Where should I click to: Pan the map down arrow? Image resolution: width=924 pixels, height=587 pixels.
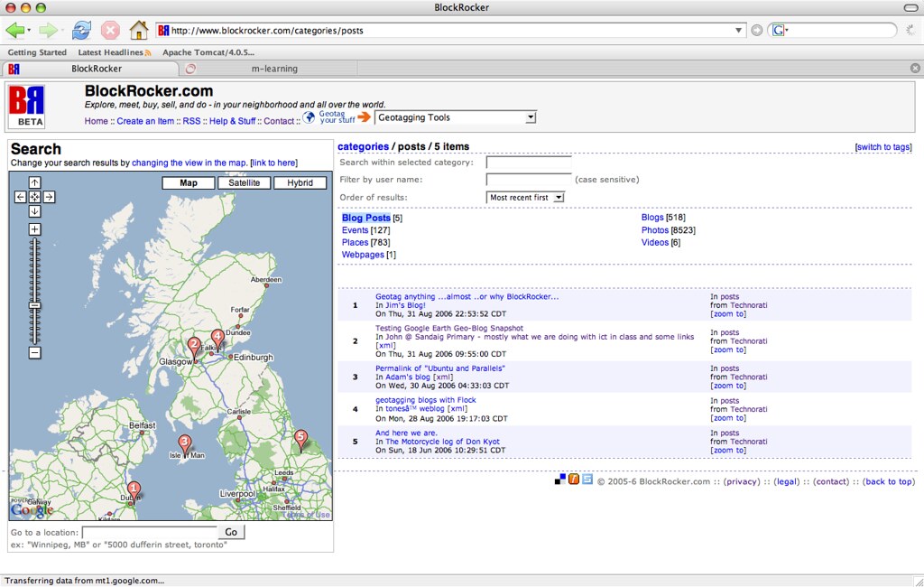[35, 211]
